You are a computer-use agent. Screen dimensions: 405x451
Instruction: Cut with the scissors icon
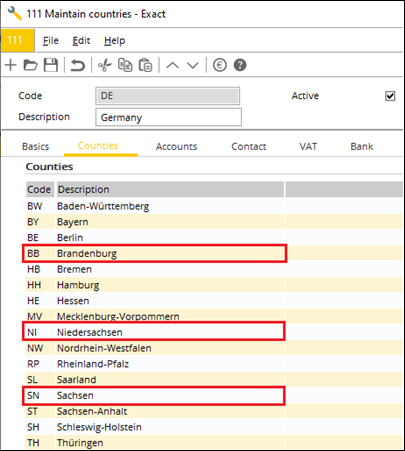(x=105, y=65)
